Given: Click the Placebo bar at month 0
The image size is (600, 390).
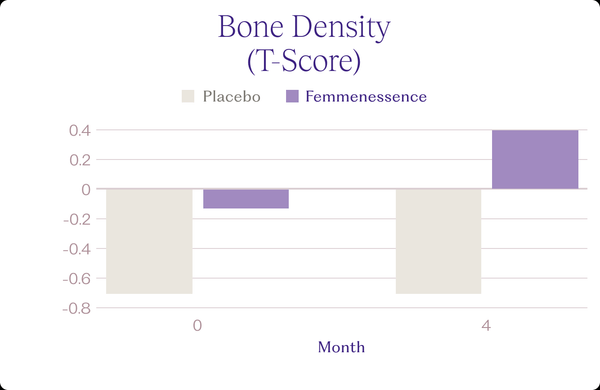Looking at the screenshot, I should click(x=149, y=241).
